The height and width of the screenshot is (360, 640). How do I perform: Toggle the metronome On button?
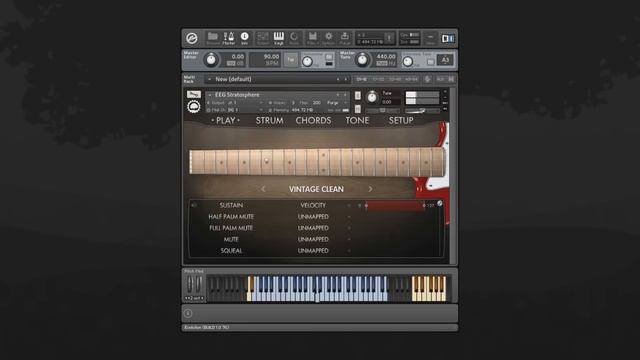pos(329,57)
